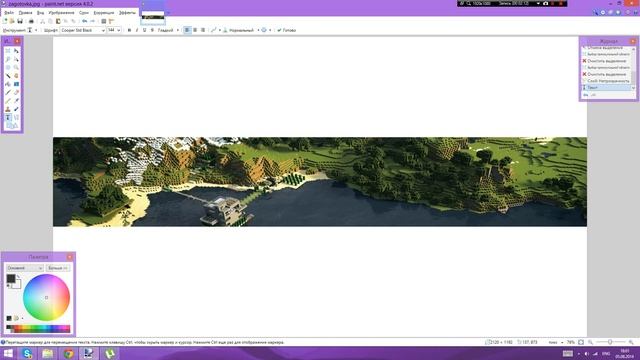Open the Правка menu
The image size is (640, 360).
coord(25,13)
